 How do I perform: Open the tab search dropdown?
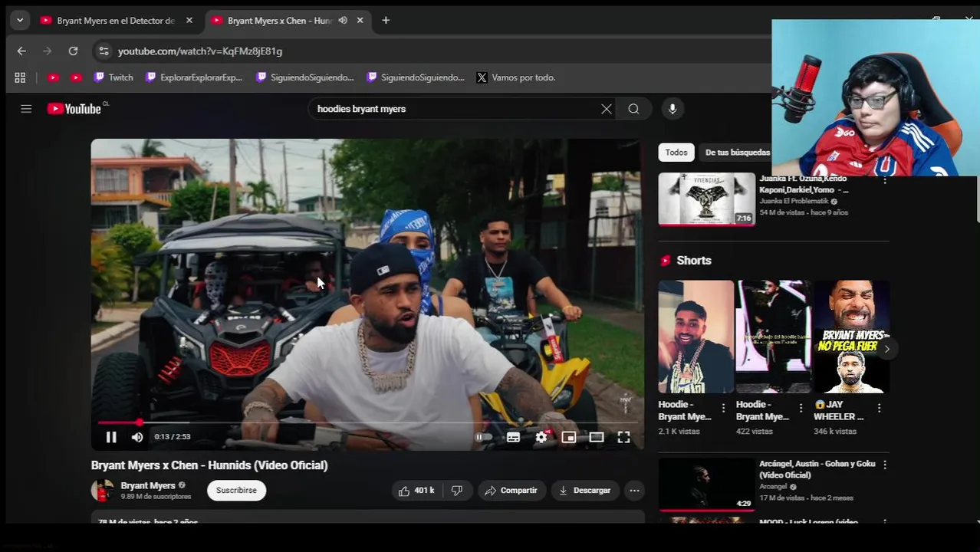[x=20, y=21]
